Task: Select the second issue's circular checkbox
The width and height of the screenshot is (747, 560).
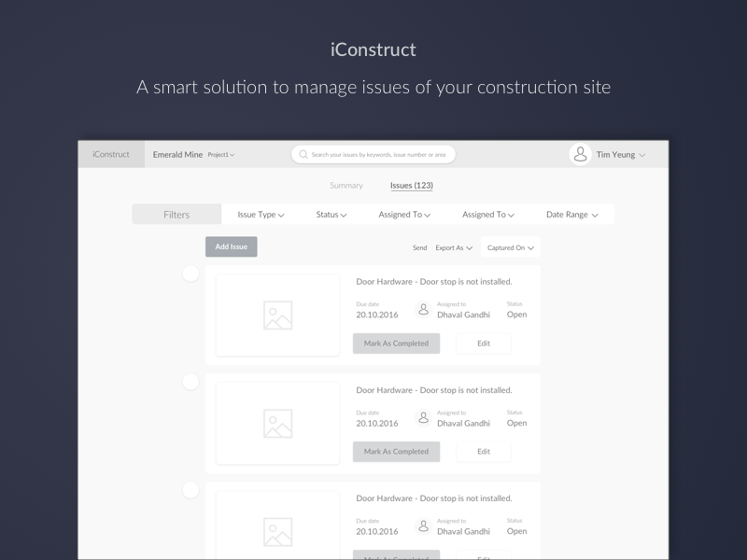Action: (190, 382)
